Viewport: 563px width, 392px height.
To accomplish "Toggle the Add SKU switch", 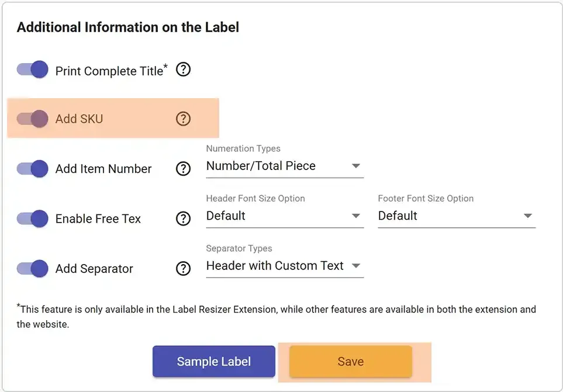I will tap(32, 119).
